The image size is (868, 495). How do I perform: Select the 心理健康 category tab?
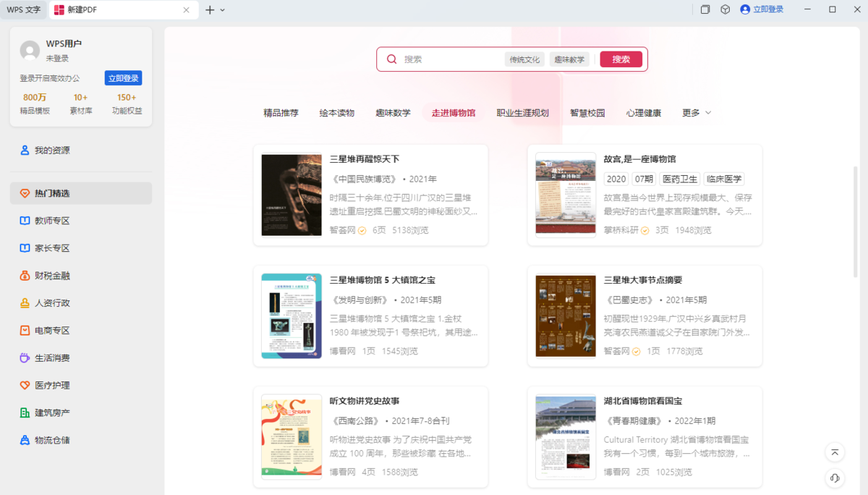click(x=643, y=113)
